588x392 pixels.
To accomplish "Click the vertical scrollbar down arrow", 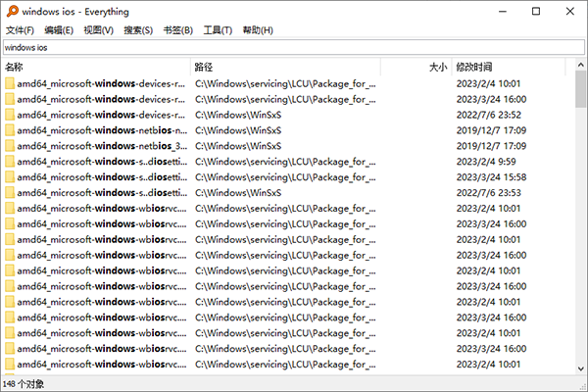I will click(x=580, y=367).
